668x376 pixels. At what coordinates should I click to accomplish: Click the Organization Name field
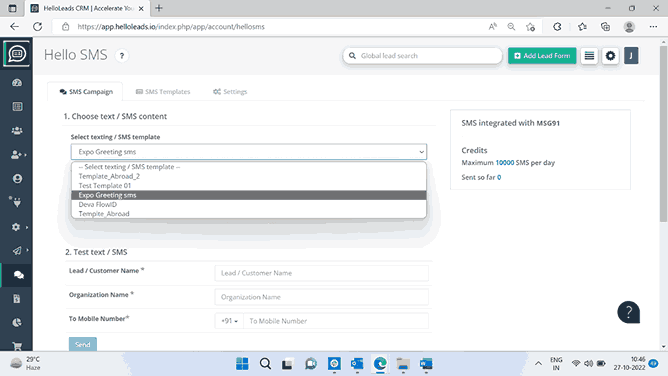(322, 297)
